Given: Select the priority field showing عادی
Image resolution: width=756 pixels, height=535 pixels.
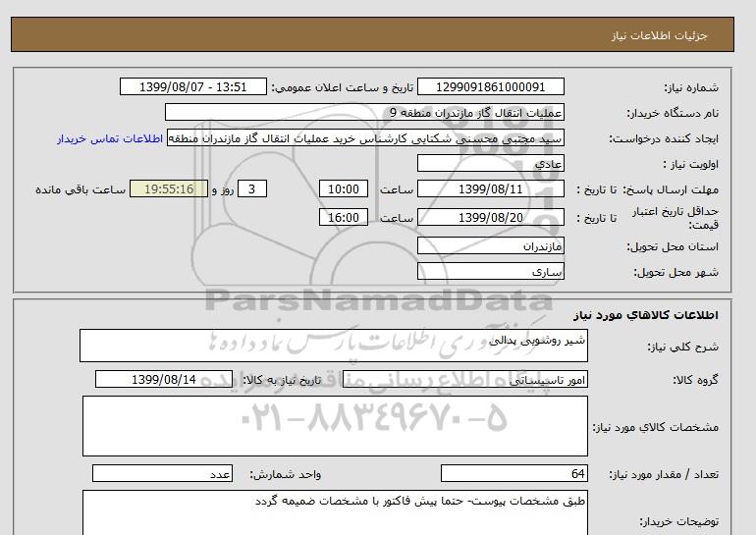Looking at the screenshot, I should click(490, 163).
